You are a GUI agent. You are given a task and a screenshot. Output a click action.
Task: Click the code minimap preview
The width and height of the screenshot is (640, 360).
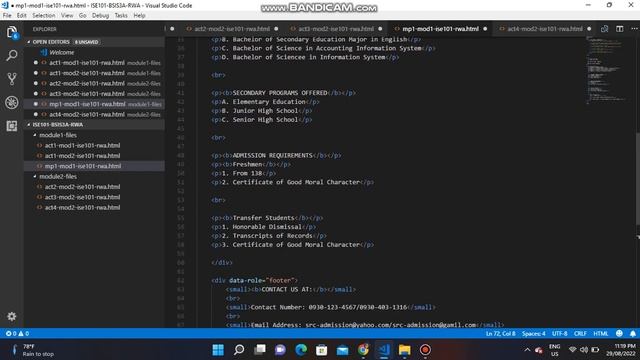coord(608,69)
